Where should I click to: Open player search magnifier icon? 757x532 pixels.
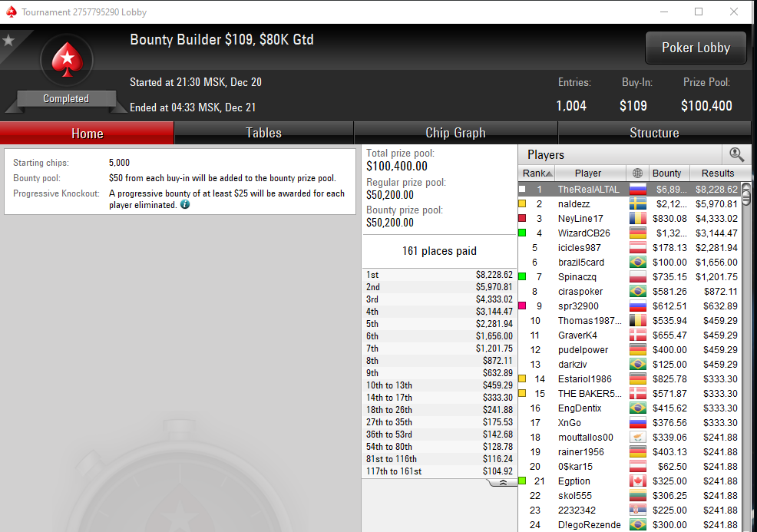click(736, 154)
